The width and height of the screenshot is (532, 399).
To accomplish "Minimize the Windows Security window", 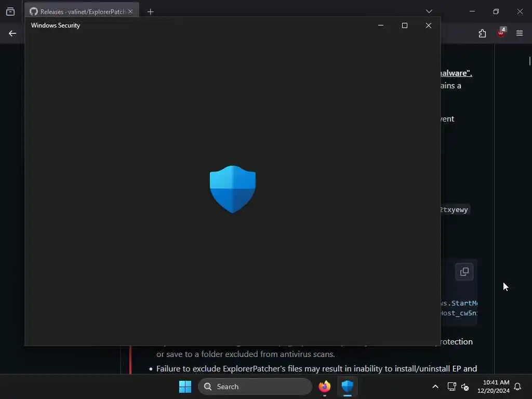I will point(381,25).
